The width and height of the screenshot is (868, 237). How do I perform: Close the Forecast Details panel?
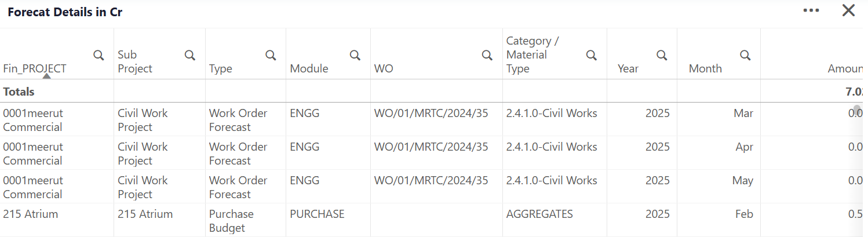tap(848, 10)
